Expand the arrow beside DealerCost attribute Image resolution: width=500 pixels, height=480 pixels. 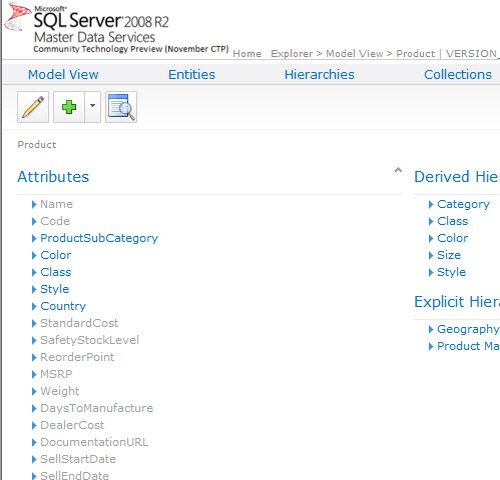pyautogui.click(x=34, y=425)
